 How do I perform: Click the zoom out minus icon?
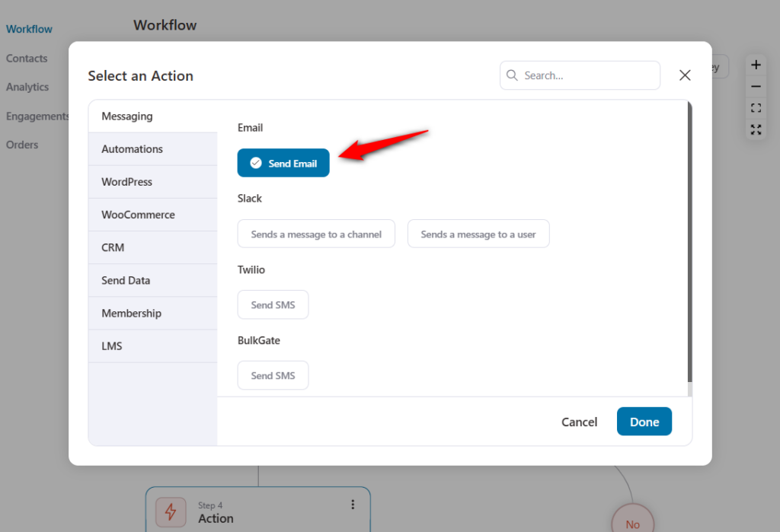point(756,87)
